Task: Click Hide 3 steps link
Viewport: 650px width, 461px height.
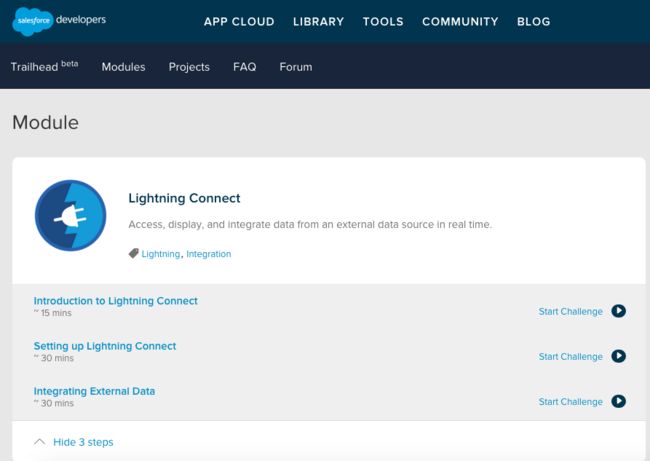Action: click(83, 442)
